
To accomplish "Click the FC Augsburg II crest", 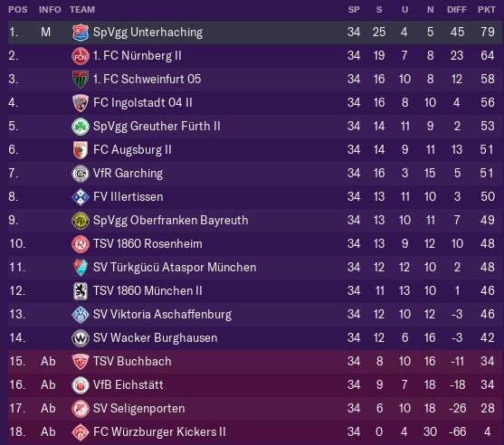I will pyautogui.click(x=81, y=150).
